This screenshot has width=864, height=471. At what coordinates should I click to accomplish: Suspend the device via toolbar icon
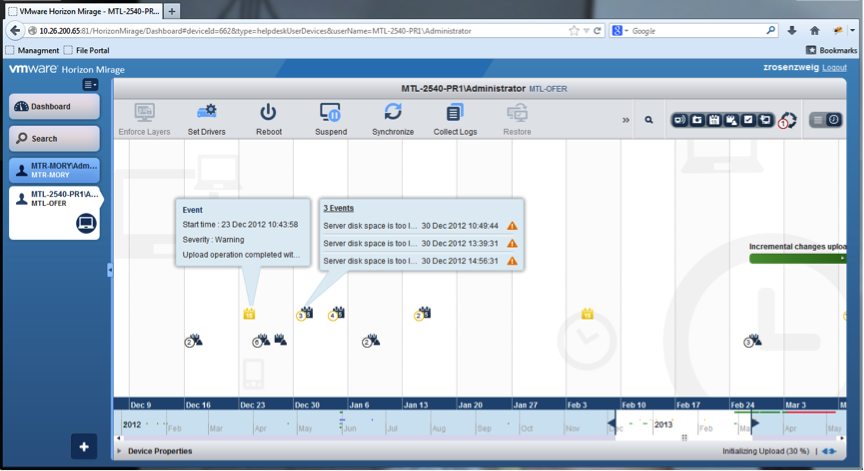[x=331, y=112]
